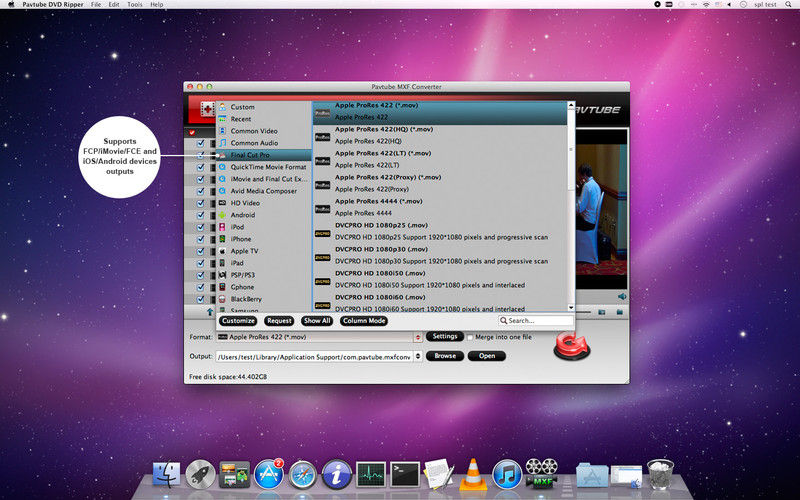Select the Gphone category
This screenshot has width=800, height=500.
click(x=264, y=287)
